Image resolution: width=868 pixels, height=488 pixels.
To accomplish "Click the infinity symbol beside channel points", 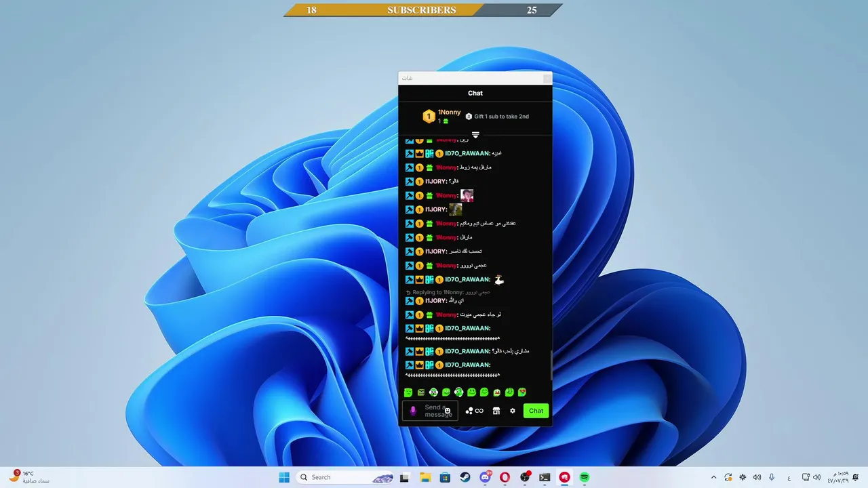I will click(x=479, y=411).
